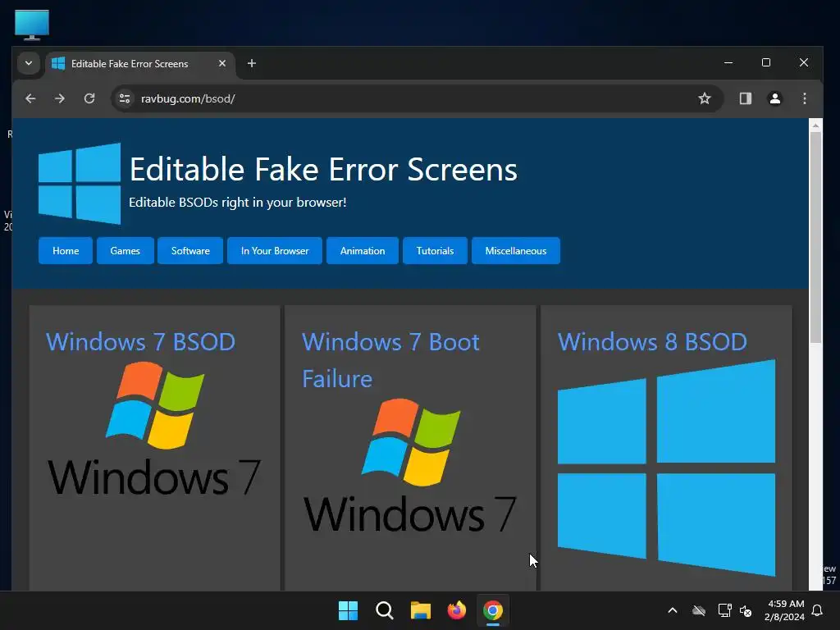840x630 pixels.
Task: Show hidden system tray icons
Action: [x=673, y=610]
